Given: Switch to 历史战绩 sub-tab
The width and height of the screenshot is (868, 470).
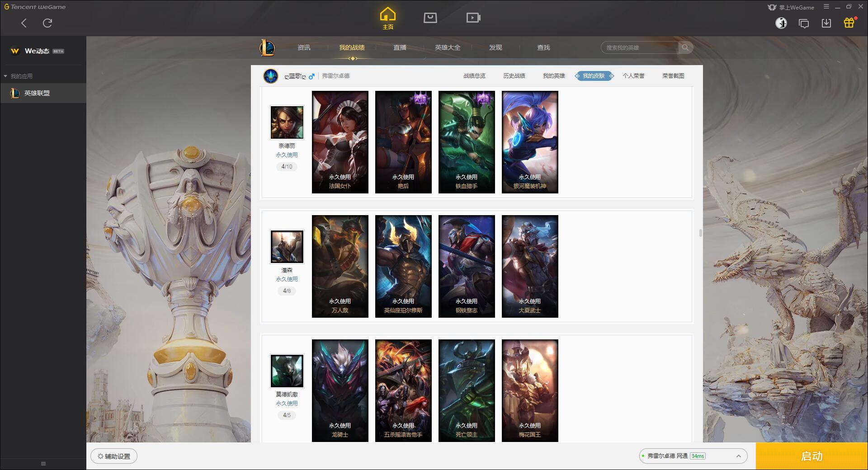Looking at the screenshot, I should (514, 76).
